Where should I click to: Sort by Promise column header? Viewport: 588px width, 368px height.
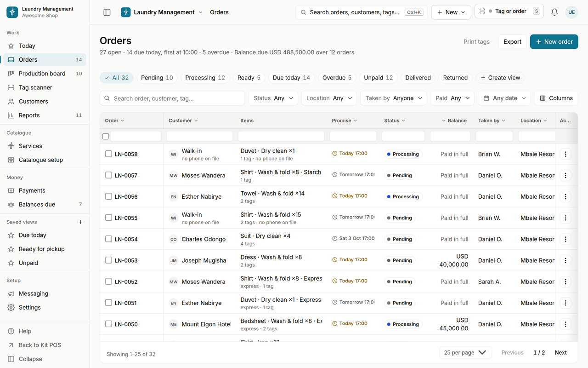coord(345,121)
